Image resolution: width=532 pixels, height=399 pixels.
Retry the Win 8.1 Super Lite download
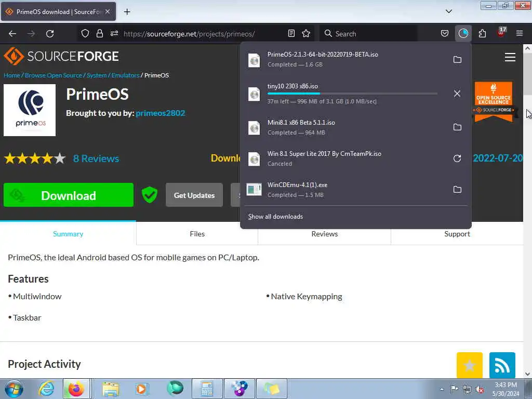[x=457, y=158]
